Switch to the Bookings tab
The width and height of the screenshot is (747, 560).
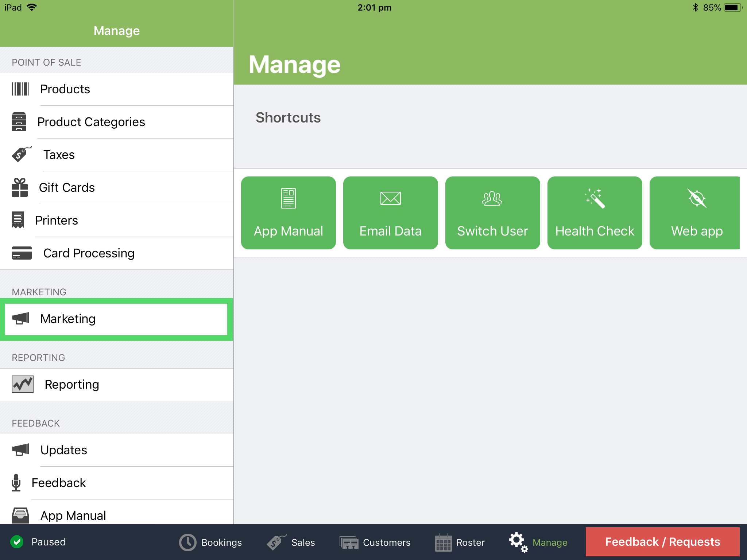tap(211, 542)
